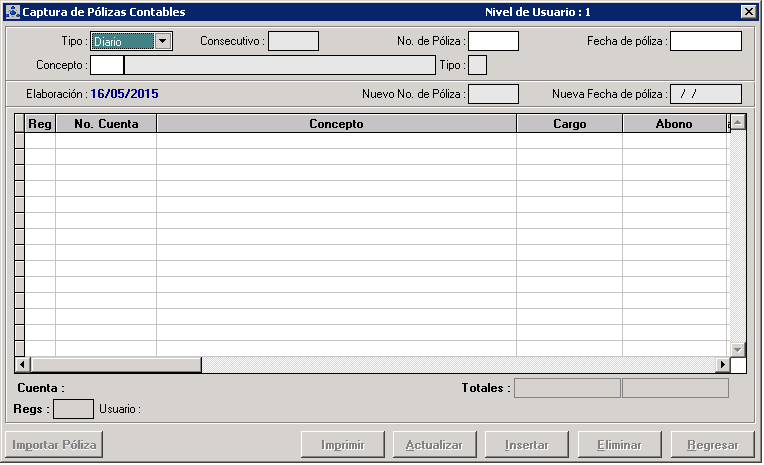Click the Actualizar button
The height and width of the screenshot is (465, 764).
click(434, 445)
